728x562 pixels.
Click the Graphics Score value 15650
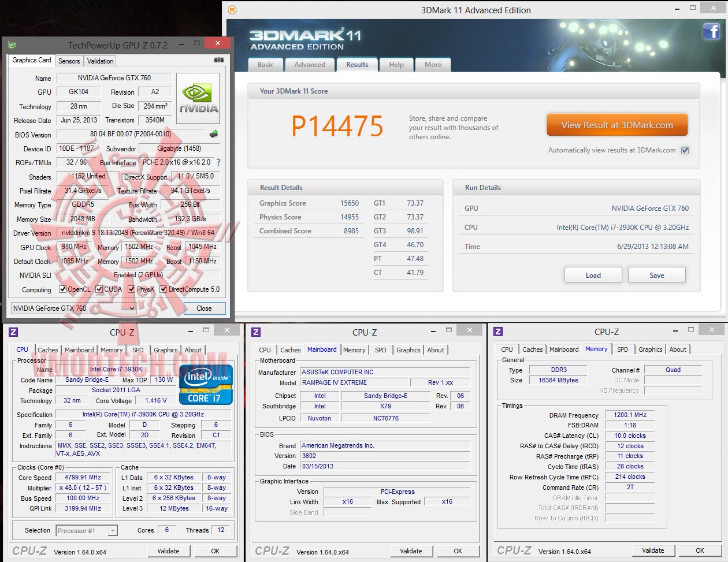tap(350, 203)
